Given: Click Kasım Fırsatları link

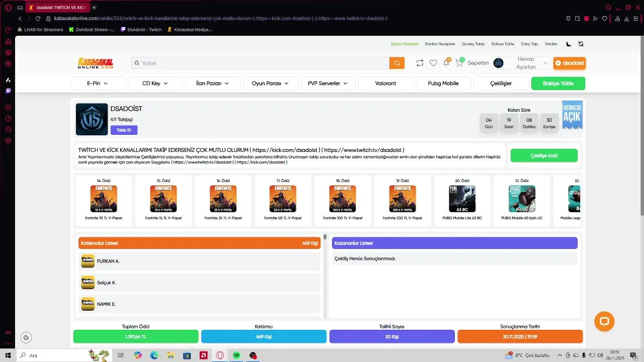Looking at the screenshot, I should (x=405, y=44).
